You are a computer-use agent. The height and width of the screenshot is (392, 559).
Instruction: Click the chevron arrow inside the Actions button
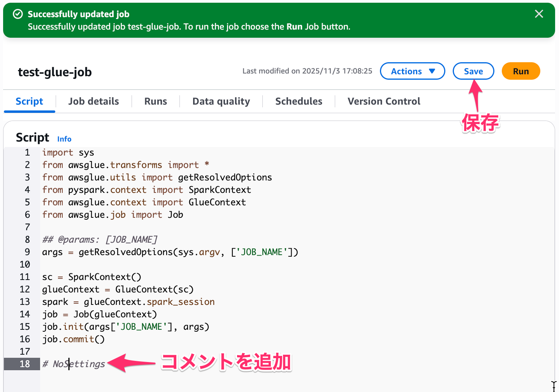coord(432,71)
